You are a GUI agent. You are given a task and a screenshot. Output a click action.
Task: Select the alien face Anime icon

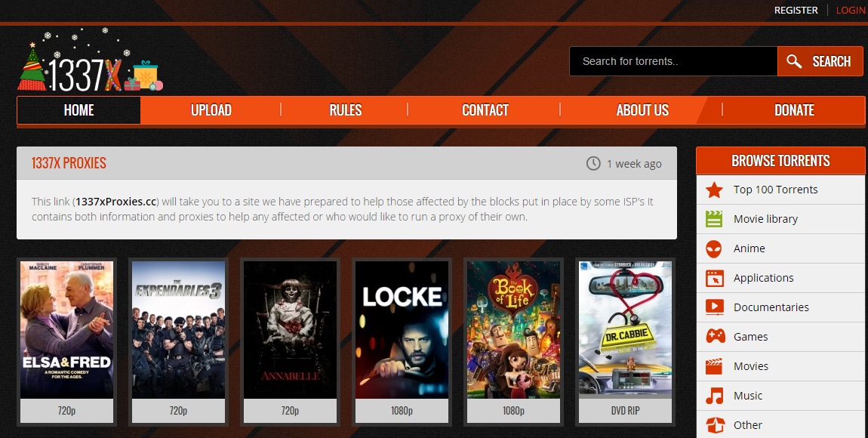click(x=714, y=248)
